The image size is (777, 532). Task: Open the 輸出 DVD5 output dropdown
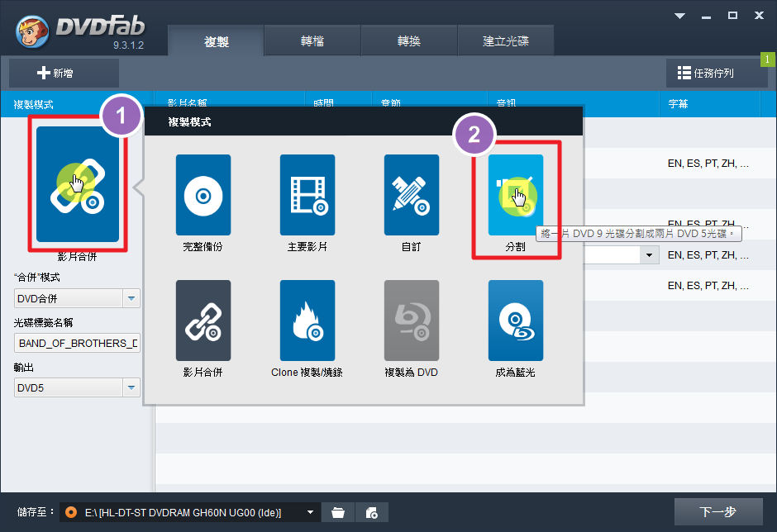point(131,387)
